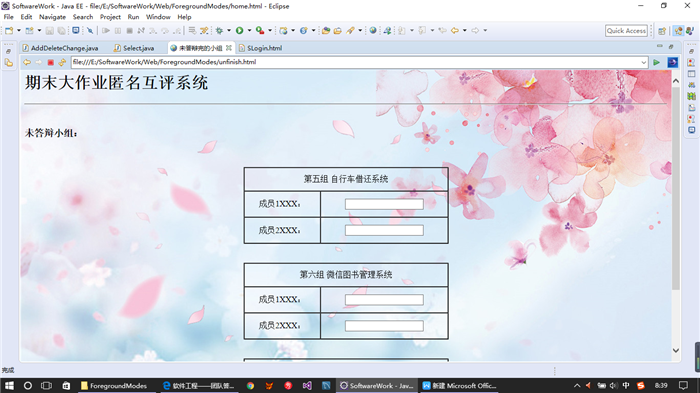
Task: Open Back navigation history dropdown
Action: [465, 30]
